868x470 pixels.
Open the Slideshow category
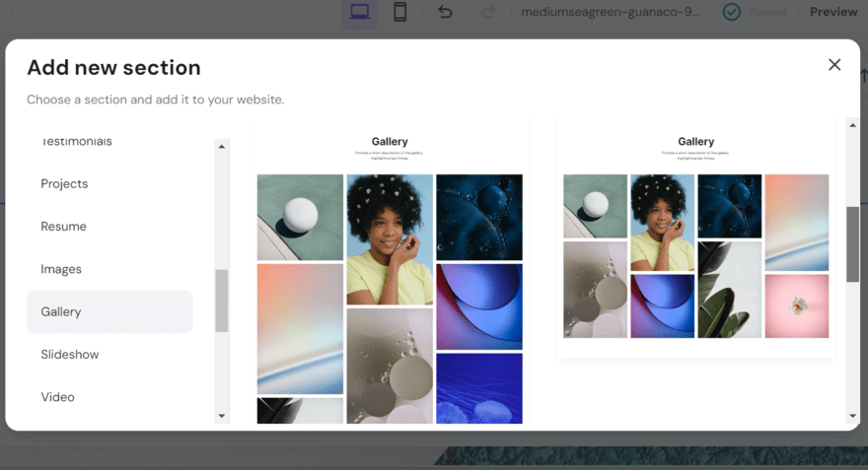coord(70,355)
